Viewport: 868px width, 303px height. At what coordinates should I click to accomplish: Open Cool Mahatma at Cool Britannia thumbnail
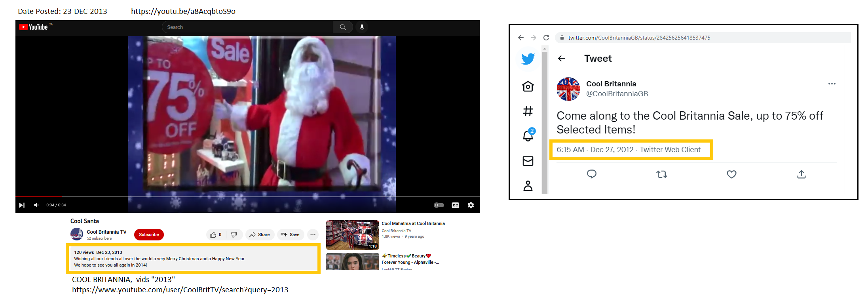[352, 235]
